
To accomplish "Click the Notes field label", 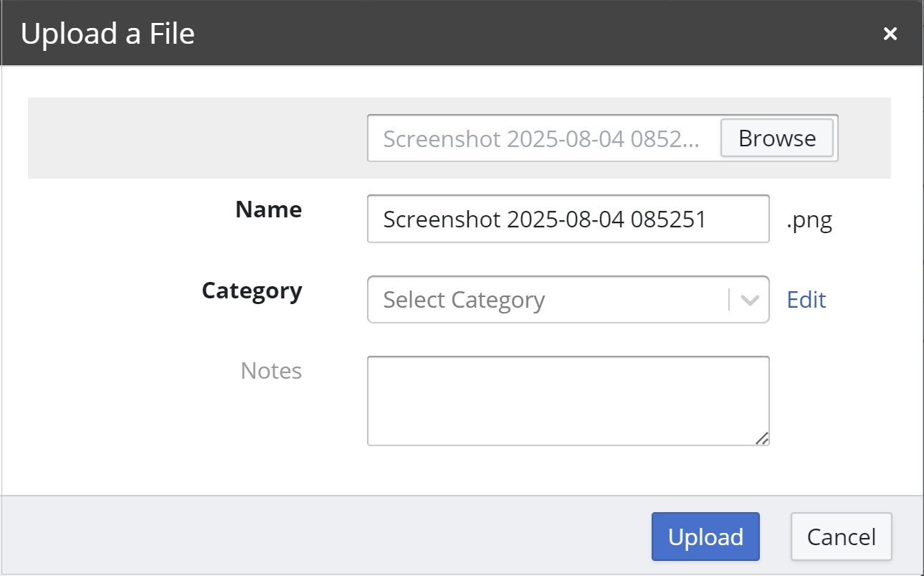I will [270, 370].
